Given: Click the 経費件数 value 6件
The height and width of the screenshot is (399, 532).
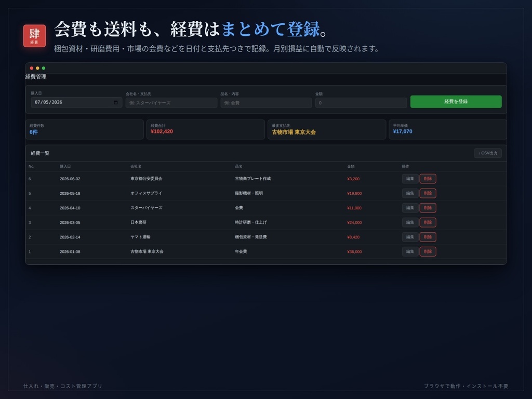Looking at the screenshot, I should coord(34,132).
